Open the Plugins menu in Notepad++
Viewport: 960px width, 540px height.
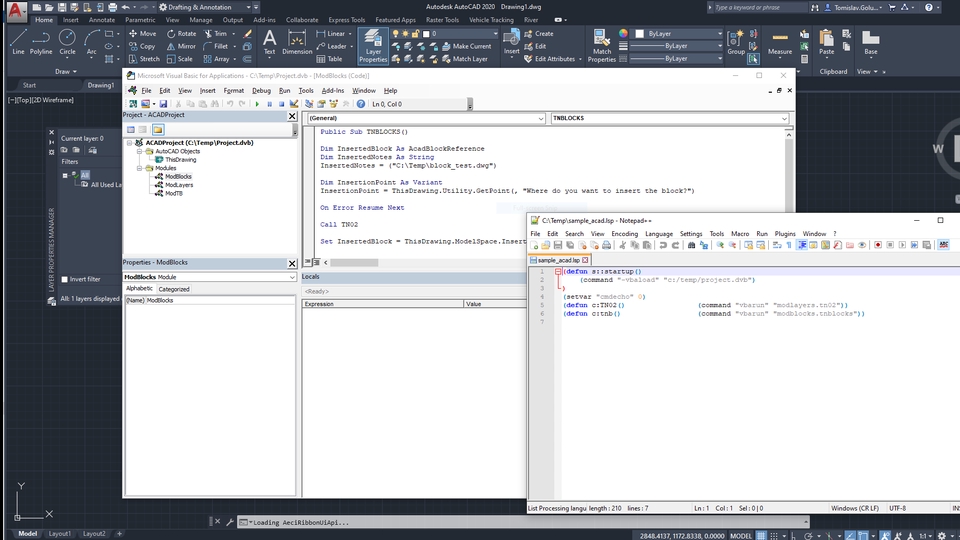point(785,234)
